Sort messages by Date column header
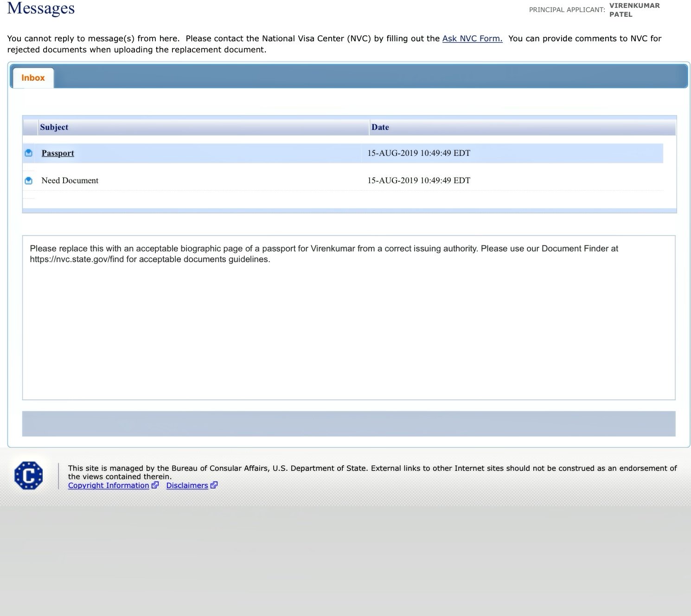Image resolution: width=691 pixels, height=616 pixels. 380,127
